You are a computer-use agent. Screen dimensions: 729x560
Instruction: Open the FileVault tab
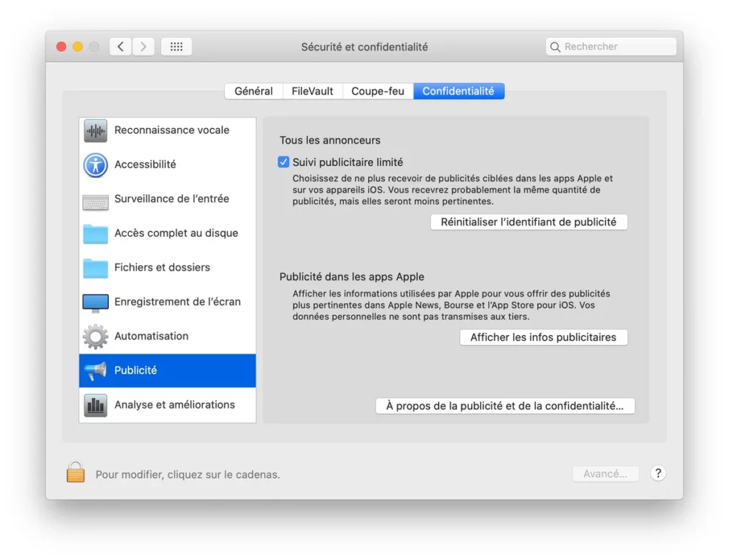[313, 91]
